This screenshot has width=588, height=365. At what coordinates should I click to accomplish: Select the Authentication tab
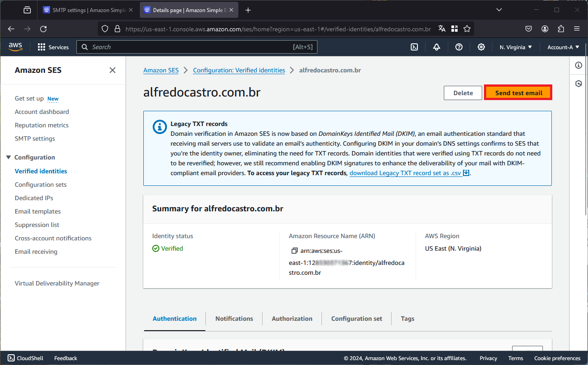tap(175, 319)
